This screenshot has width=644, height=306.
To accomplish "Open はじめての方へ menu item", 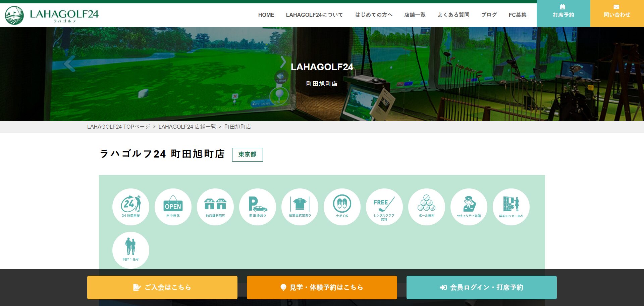I will (x=374, y=15).
